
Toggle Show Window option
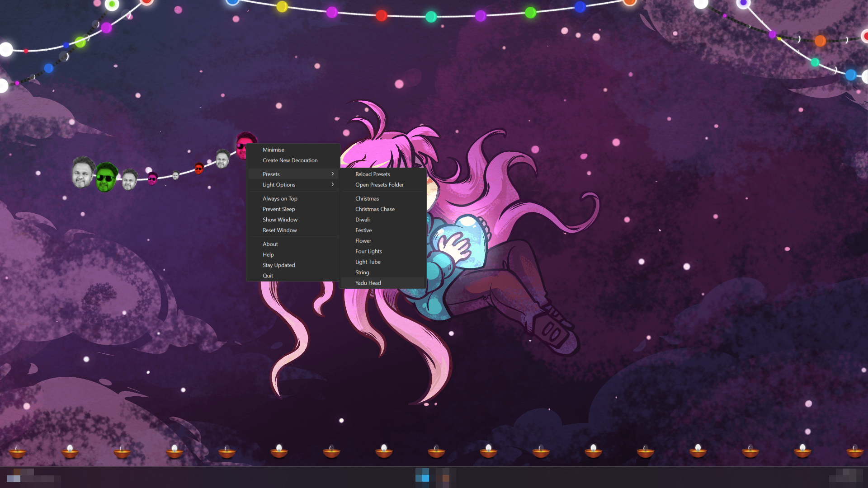tap(280, 220)
